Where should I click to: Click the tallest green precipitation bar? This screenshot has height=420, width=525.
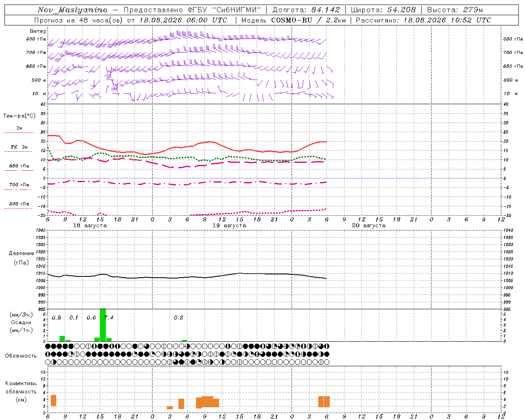[x=103, y=325]
